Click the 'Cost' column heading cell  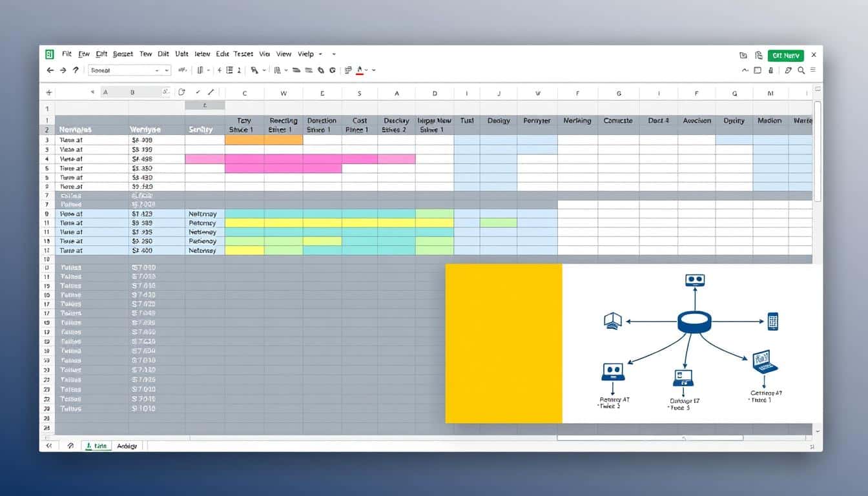[360, 121]
